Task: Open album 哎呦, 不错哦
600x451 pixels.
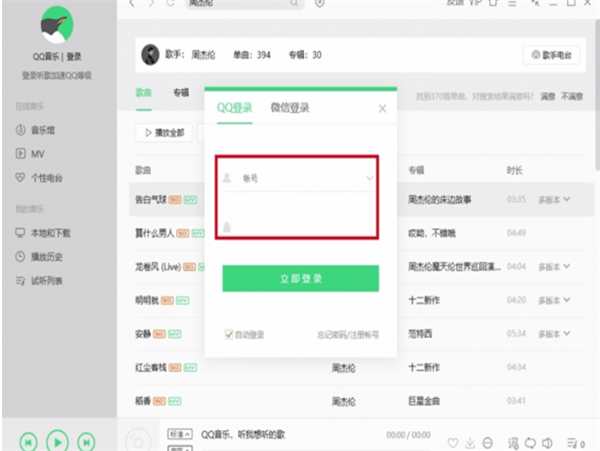Action: coord(432,233)
